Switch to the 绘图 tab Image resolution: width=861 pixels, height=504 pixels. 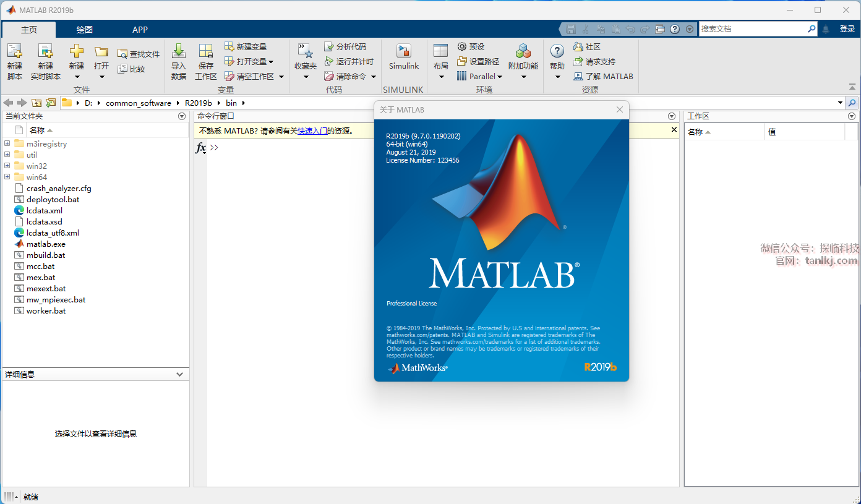tap(85, 30)
